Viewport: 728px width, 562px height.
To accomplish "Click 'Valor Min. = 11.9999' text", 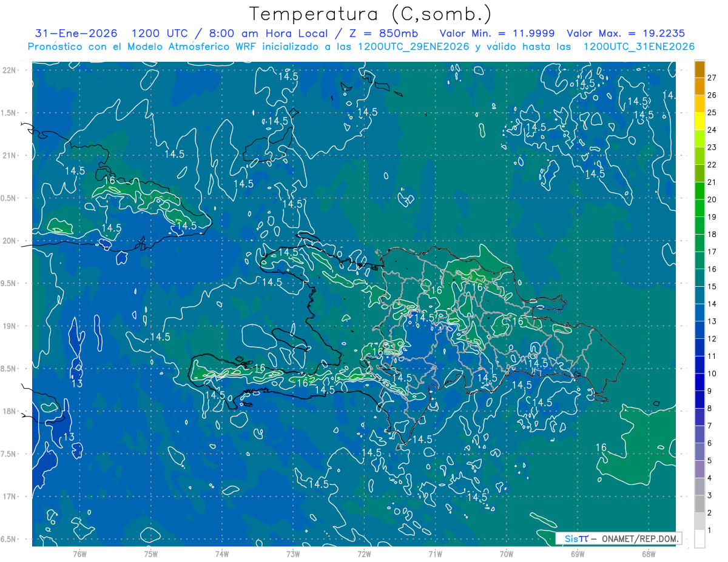I will click(x=497, y=33).
